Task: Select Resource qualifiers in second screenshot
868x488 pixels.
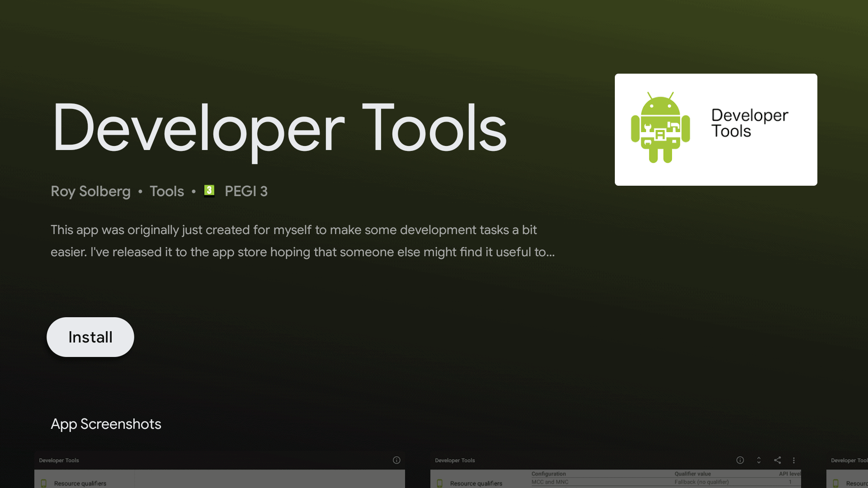Action: 476,483
